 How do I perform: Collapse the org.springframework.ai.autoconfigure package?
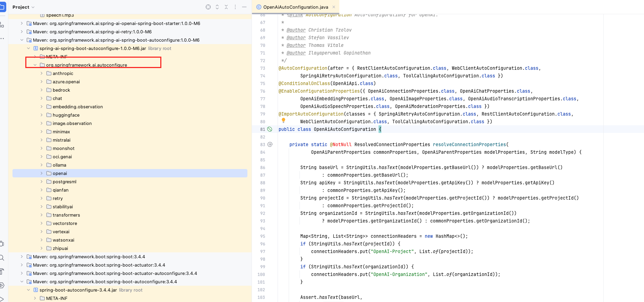[35, 65]
